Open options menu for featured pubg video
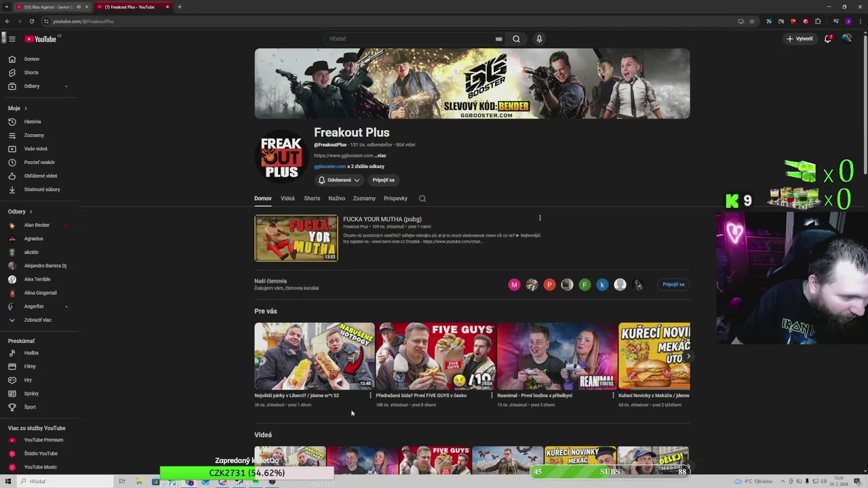 point(540,218)
